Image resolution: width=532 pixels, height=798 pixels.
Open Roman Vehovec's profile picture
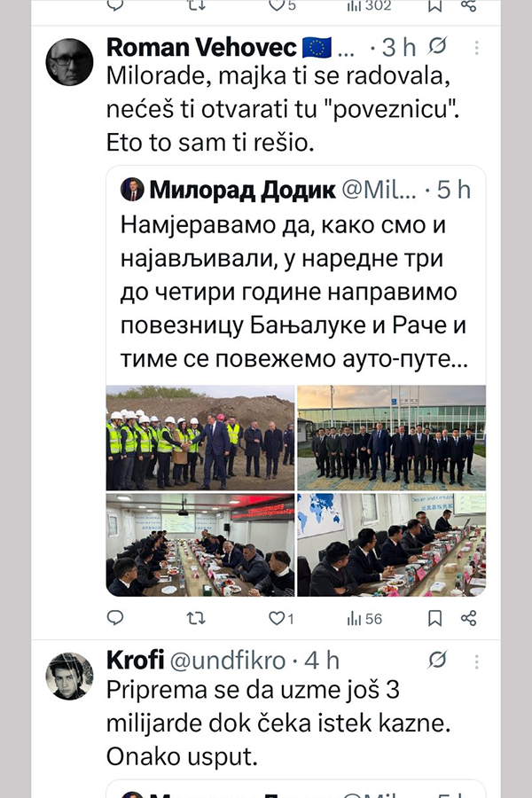pyautogui.click(x=70, y=61)
